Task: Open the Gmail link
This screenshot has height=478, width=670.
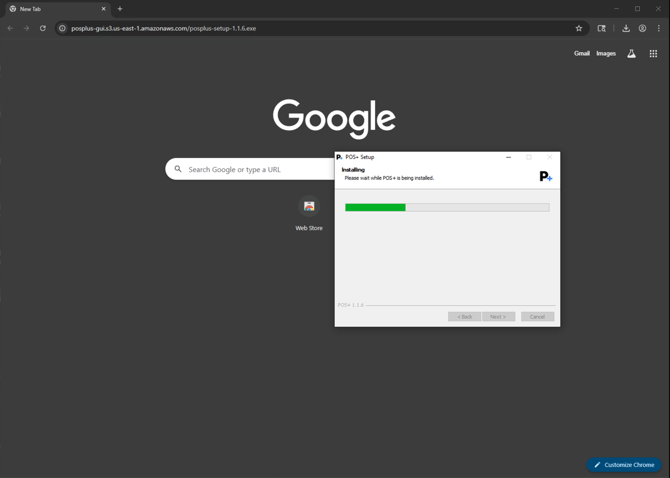Action: pyautogui.click(x=582, y=53)
